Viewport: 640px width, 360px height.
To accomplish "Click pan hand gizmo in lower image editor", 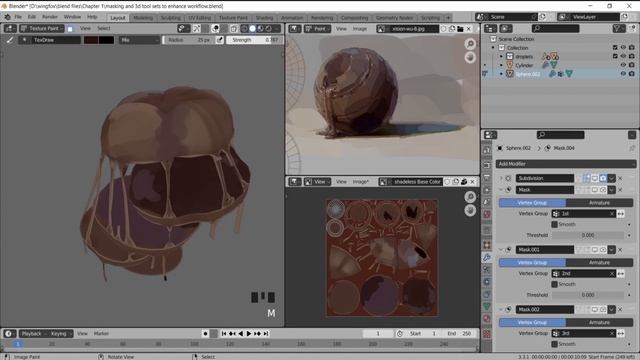I will pos(470,211).
